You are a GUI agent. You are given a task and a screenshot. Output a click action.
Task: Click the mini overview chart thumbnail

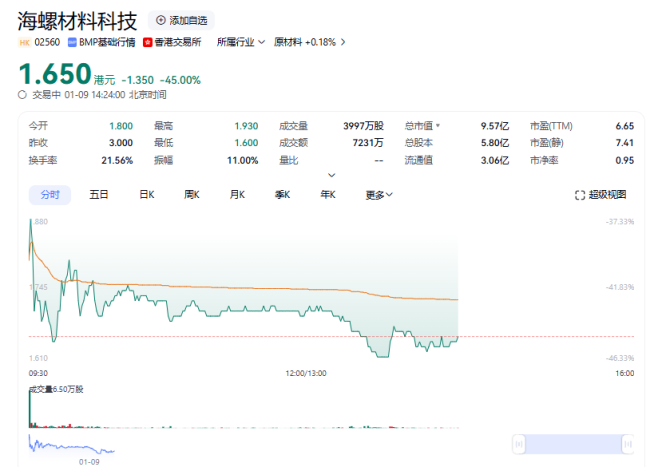pos(72,445)
